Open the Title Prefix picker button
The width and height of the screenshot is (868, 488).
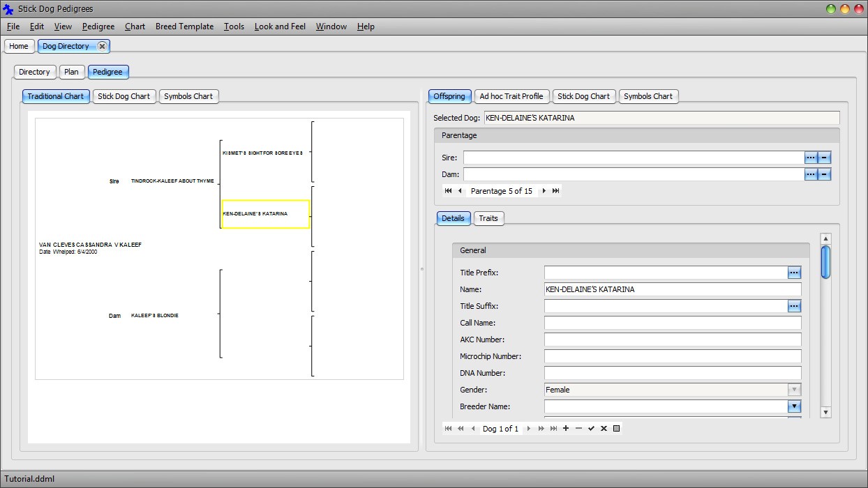click(794, 273)
